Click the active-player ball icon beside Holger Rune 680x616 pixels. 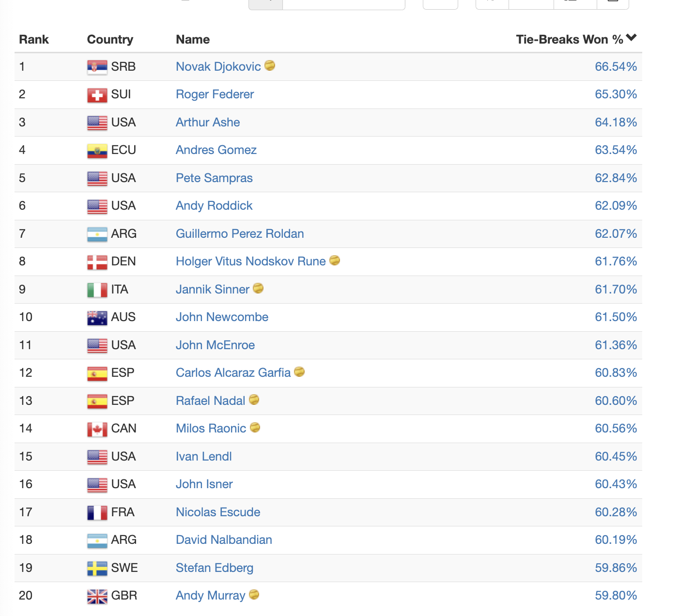point(335,261)
